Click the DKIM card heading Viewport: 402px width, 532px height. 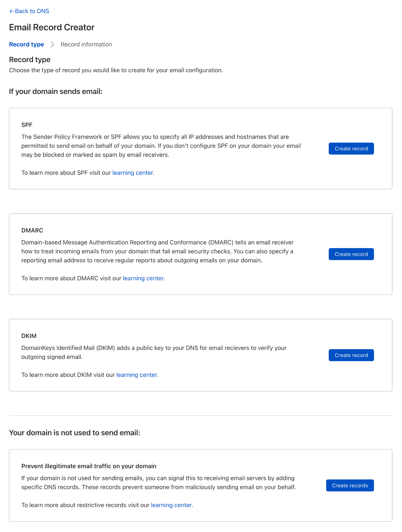coord(29,336)
